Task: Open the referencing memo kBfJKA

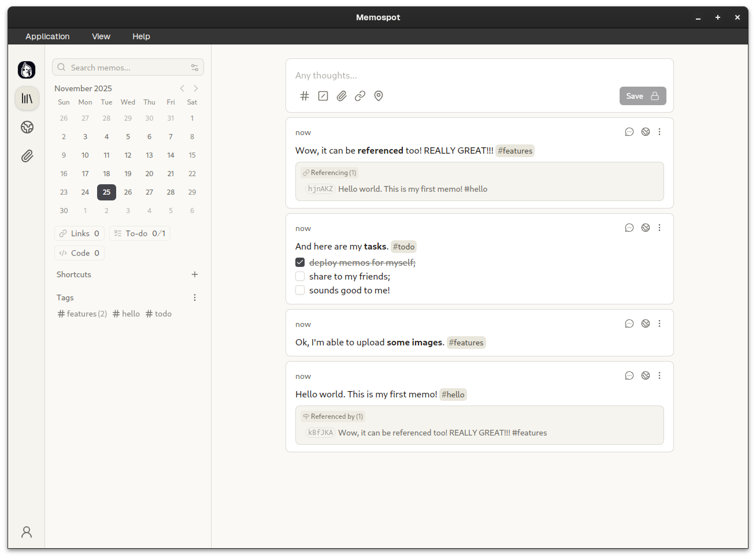Action: [x=426, y=433]
